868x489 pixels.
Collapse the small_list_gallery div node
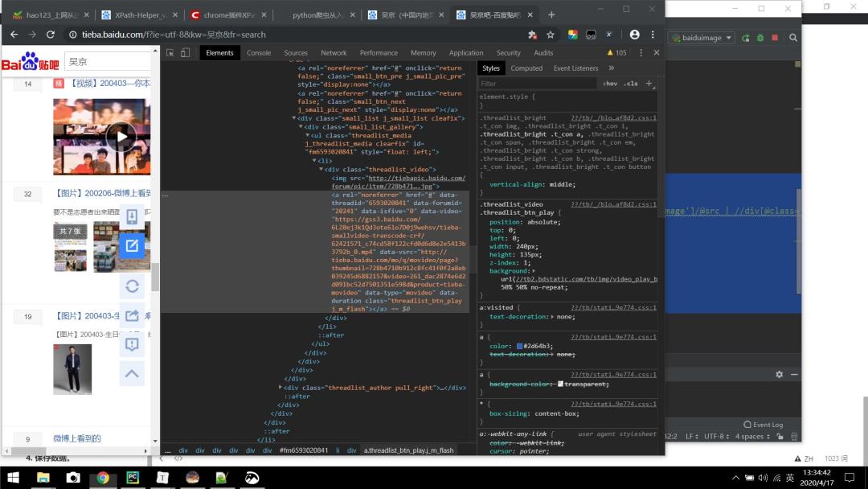(301, 127)
